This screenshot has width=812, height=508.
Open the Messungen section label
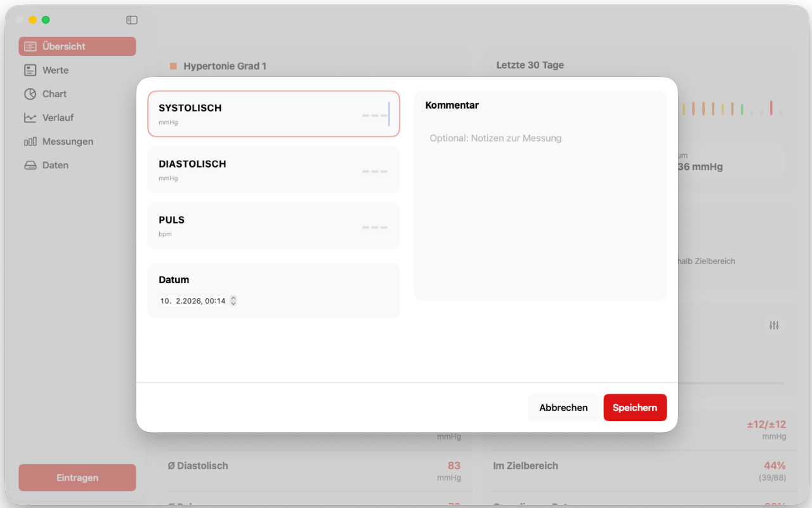tap(67, 142)
